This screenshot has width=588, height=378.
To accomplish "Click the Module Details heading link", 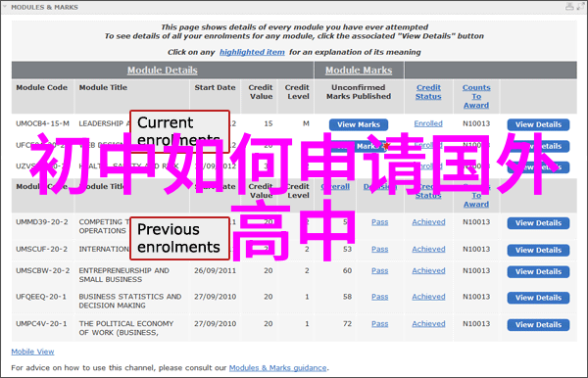I will coord(162,71).
